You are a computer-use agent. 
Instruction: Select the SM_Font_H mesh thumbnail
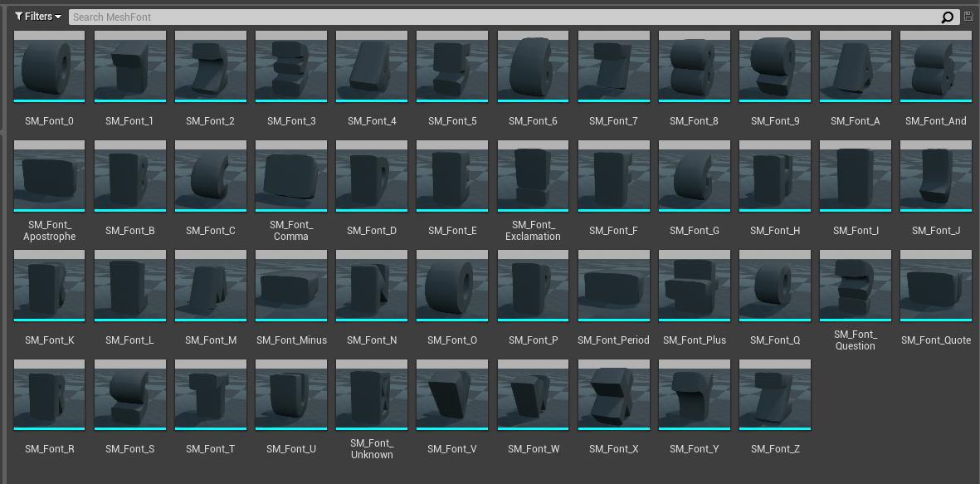775,176
